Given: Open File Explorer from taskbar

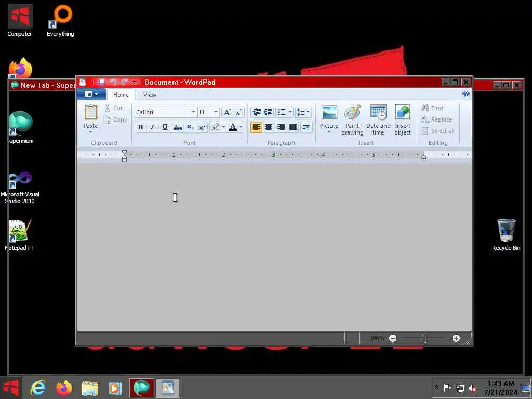Looking at the screenshot, I should [x=89, y=388].
